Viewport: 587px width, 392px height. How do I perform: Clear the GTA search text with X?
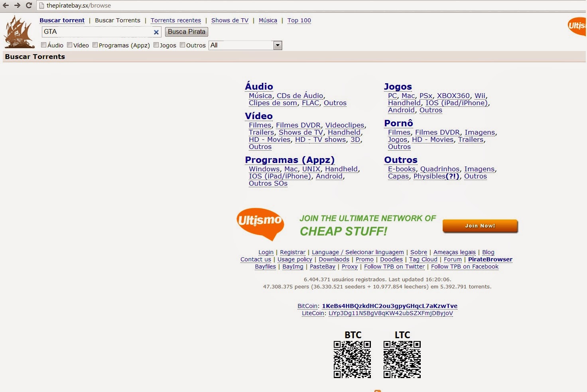tap(156, 32)
